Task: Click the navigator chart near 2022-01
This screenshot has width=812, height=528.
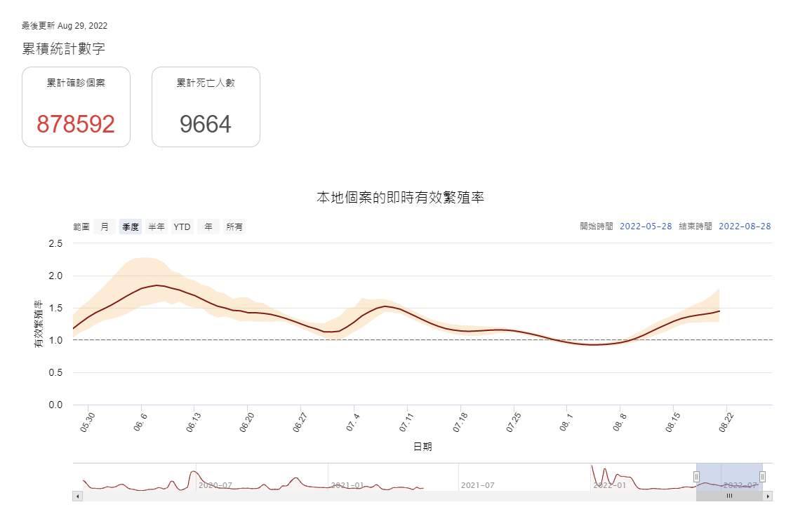Action: (x=609, y=485)
